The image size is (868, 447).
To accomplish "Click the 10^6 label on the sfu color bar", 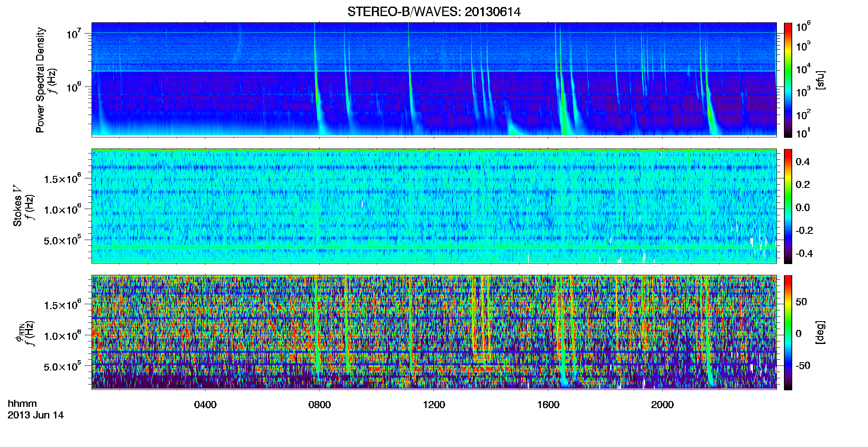I will coord(803,27).
